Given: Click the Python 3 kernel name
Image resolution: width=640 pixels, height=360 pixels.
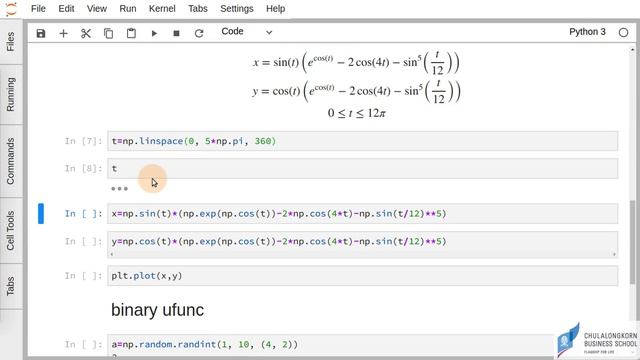Looking at the screenshot, I should 587,32.
